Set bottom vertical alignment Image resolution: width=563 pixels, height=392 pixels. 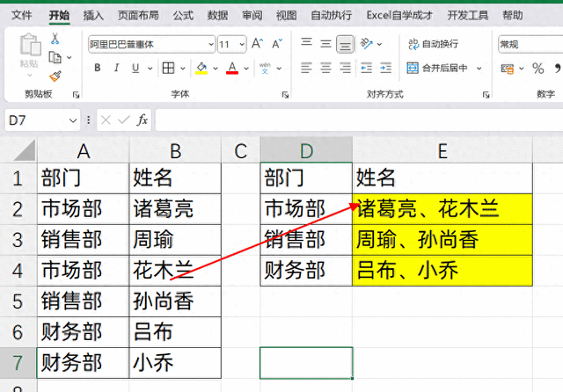pyautogui.click(x=345, y=44)
